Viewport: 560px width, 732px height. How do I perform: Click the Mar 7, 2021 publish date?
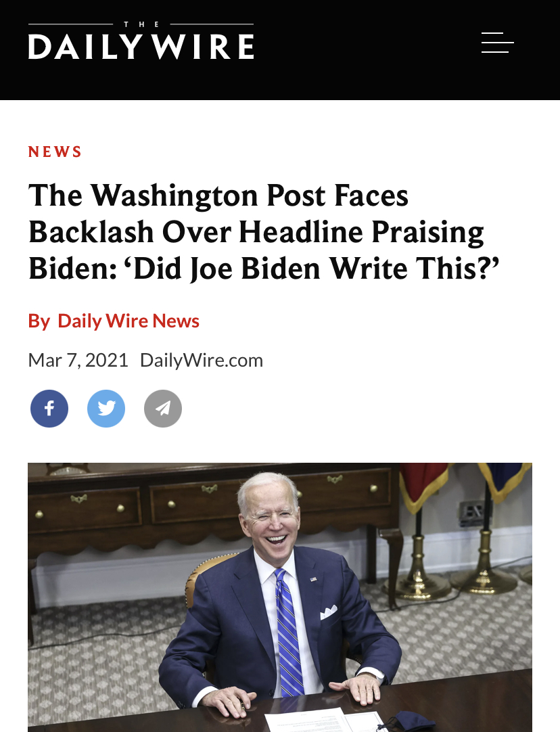[x=78, y=361]
